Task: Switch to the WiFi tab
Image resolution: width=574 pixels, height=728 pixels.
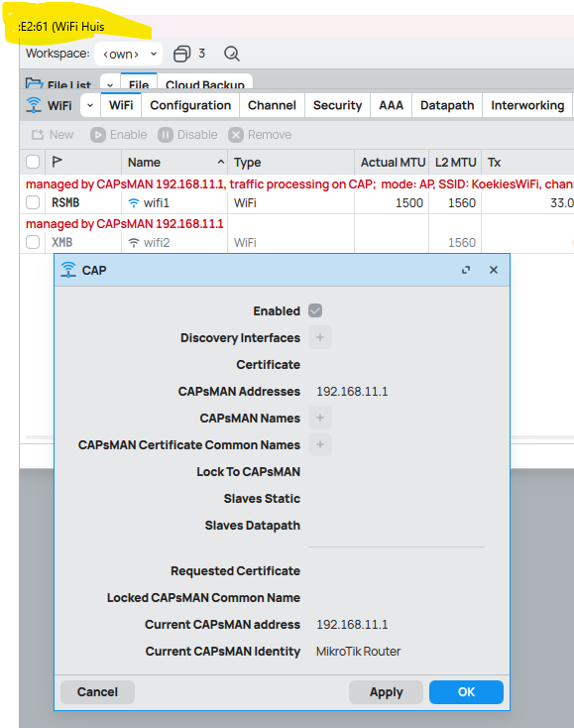Action: click(121, 105)
